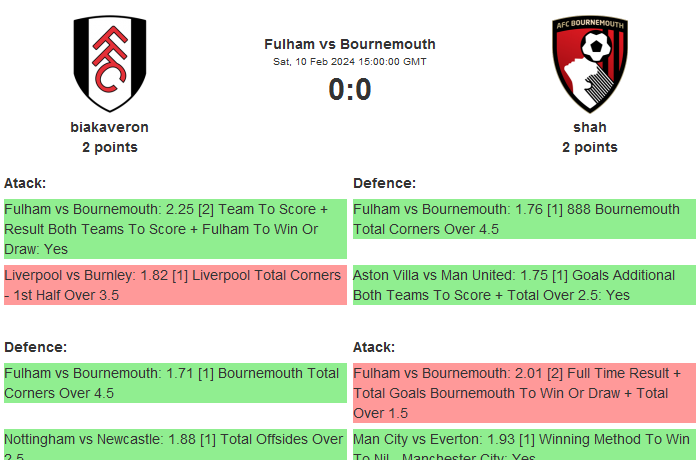Click biakaveron's Bournemouth Total Corners defence bet
The width and height of the screenshot is (700, 460).
point(175,383)
